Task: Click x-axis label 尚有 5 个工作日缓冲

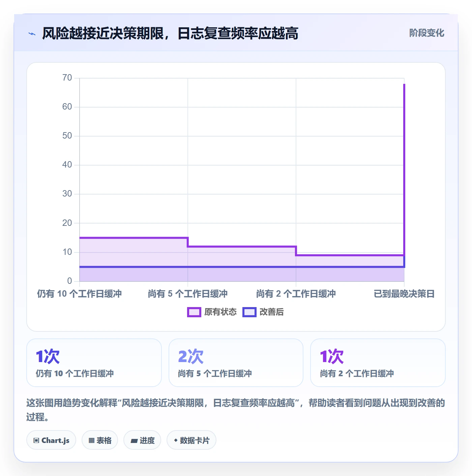Action: [x=188, y=294]
